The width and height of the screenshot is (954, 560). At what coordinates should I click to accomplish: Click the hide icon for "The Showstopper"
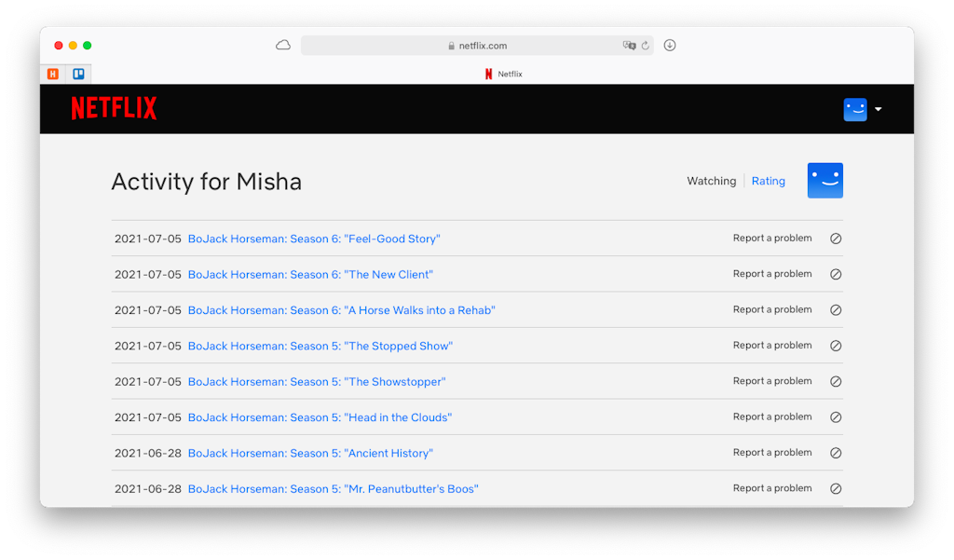tap(836, 381)
